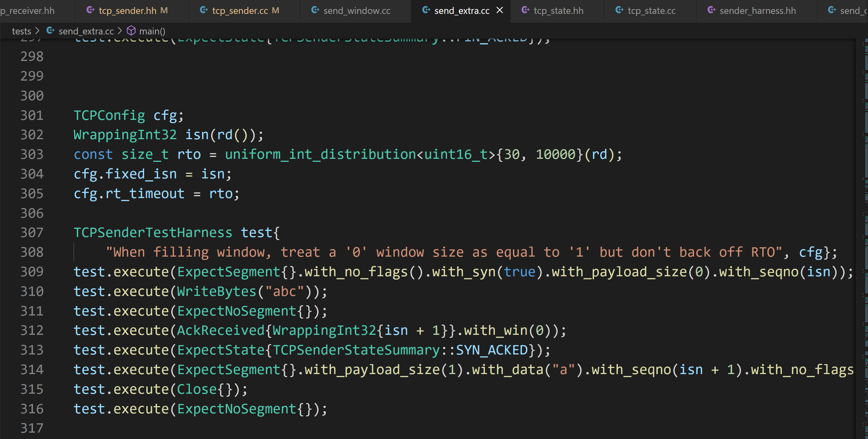
Task: Click the main() symbol cube icon
Action: coord(131,31)
